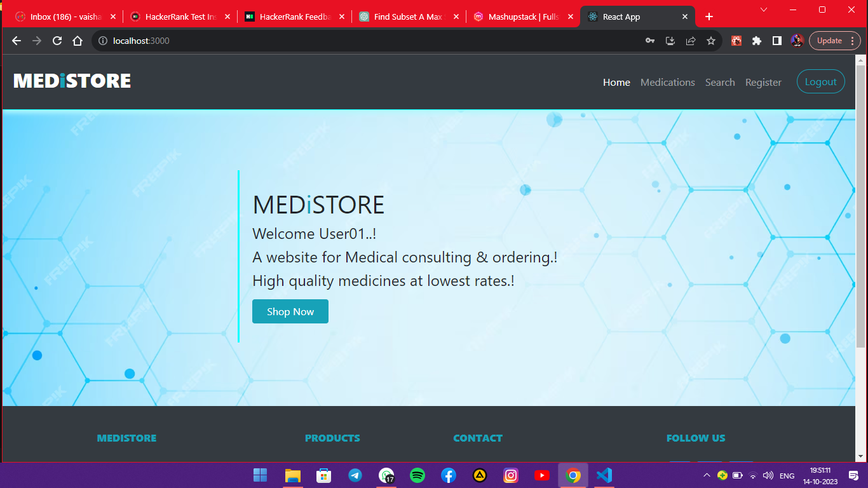868x488 pixels.
Task: Click the share page icon in address bar
Action: coord(691,41)
